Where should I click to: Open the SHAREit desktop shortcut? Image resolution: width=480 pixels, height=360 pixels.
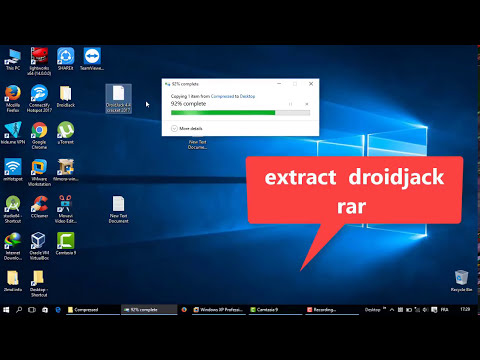pyautogui.click(x=66, y=59)
